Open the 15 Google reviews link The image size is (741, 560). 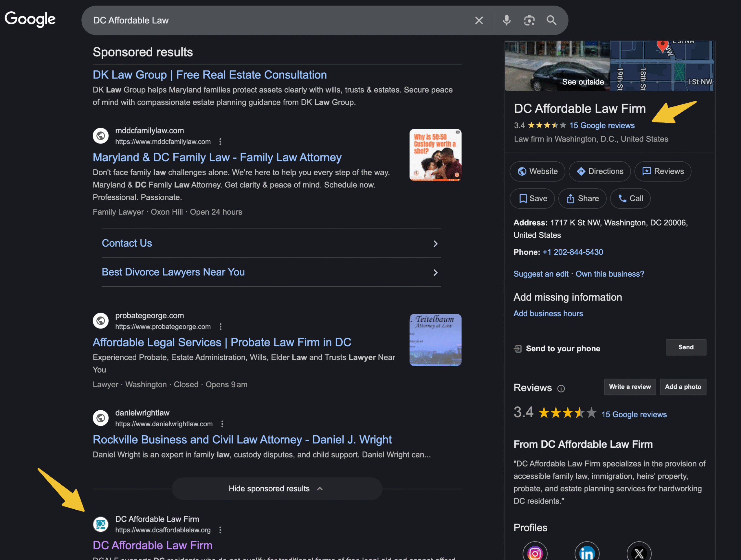(602, 126)
